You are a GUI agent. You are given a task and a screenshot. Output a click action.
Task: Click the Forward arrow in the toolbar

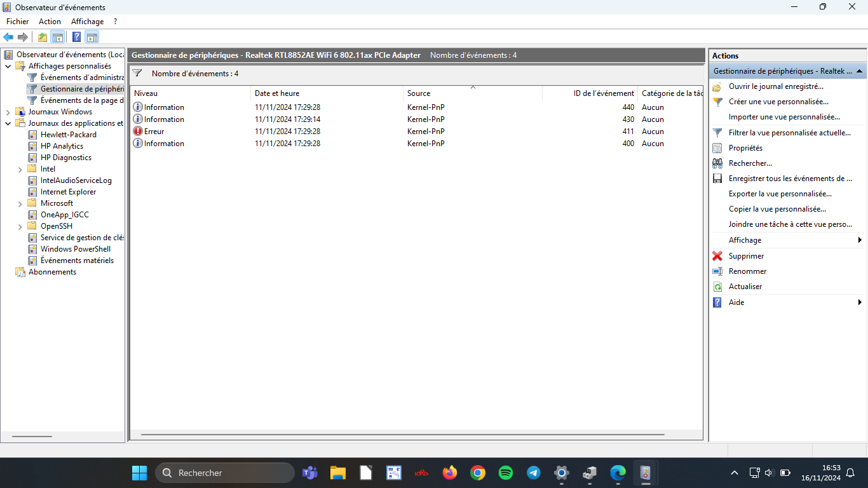[23, 37]
